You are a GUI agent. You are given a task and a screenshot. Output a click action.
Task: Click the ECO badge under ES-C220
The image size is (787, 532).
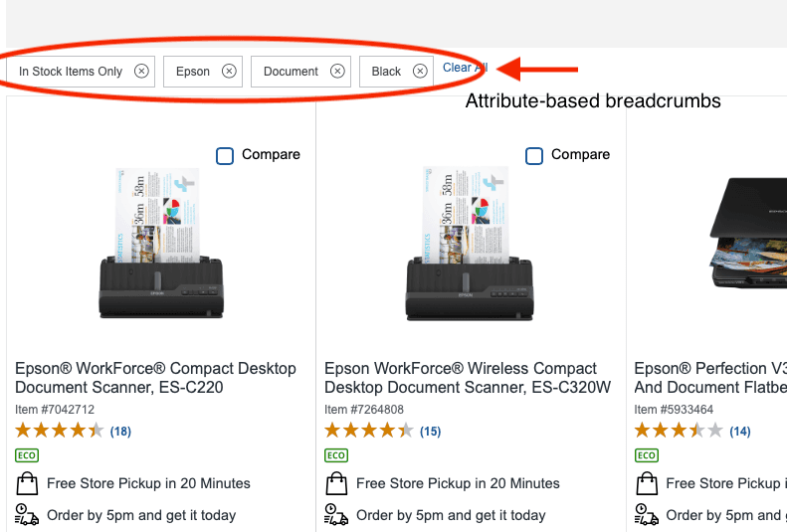point(27,455)
